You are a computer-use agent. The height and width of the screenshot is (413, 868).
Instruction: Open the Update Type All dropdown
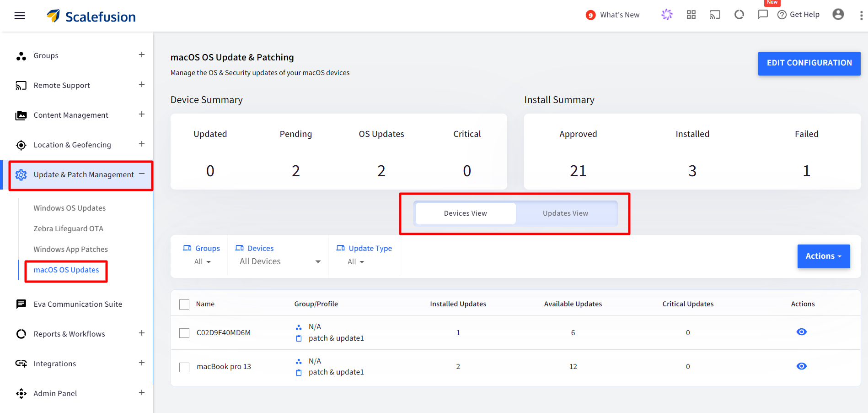point(355,262)
